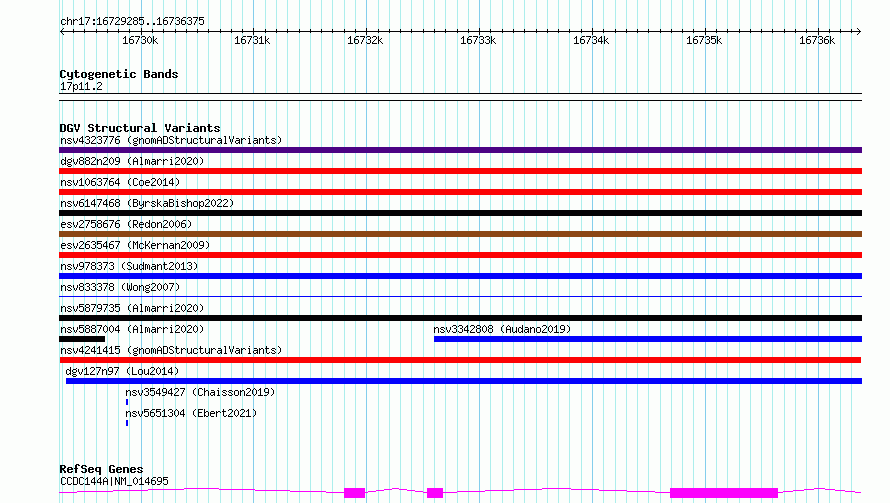Click the large CCDC144A magenta exon block
Image resolution: width=890 pixels, height=503 pixels.
tap(724, 493)
